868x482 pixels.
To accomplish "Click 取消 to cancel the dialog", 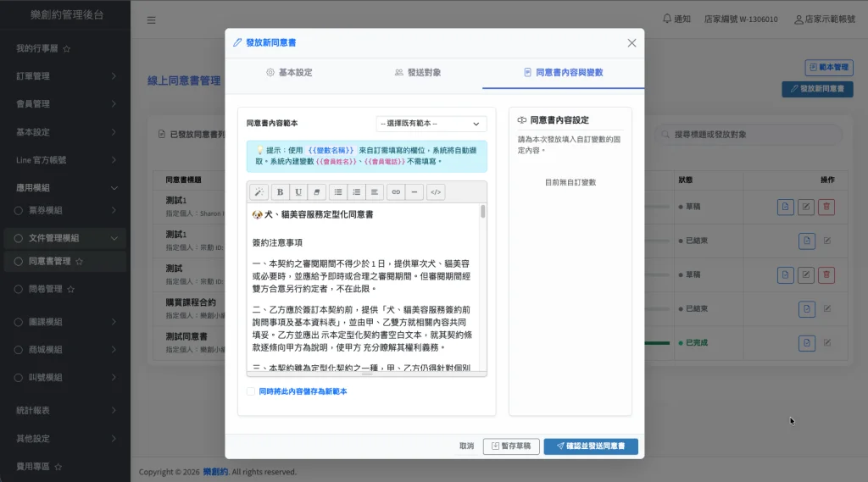I will coord(466,446).
